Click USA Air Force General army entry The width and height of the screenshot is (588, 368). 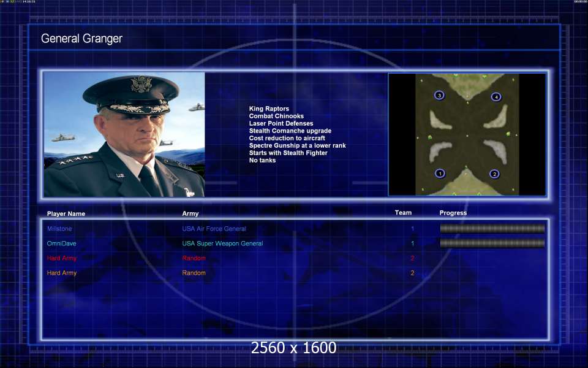(214, 228)
